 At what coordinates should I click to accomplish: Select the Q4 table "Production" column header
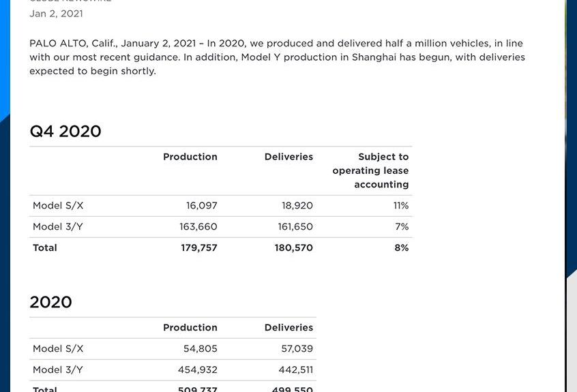click(190, 157)
